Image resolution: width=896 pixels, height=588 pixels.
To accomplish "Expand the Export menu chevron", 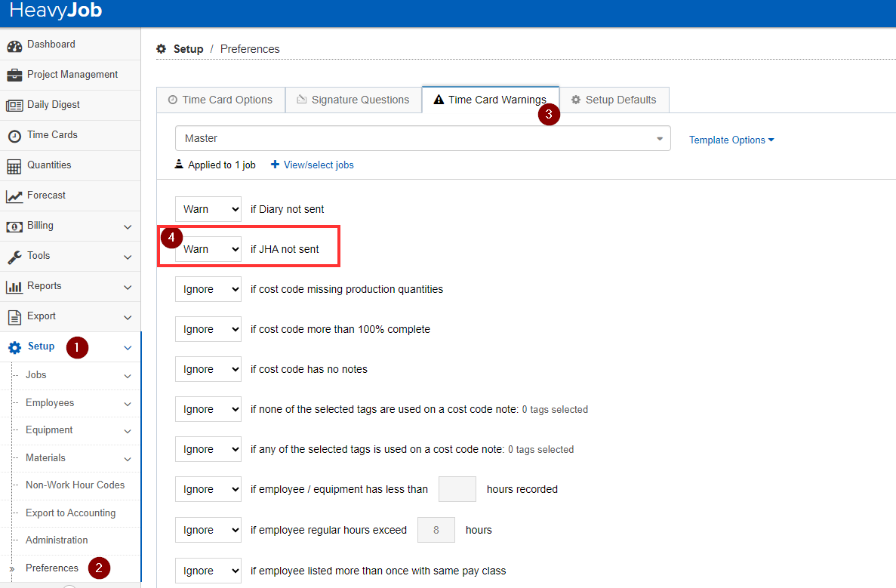I will pos(128,318).
